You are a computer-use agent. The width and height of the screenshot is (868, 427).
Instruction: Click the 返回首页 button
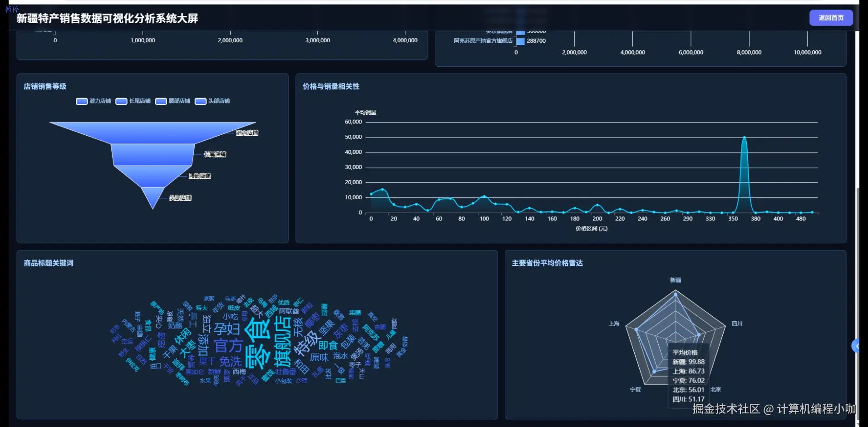(x=831, y=18)
